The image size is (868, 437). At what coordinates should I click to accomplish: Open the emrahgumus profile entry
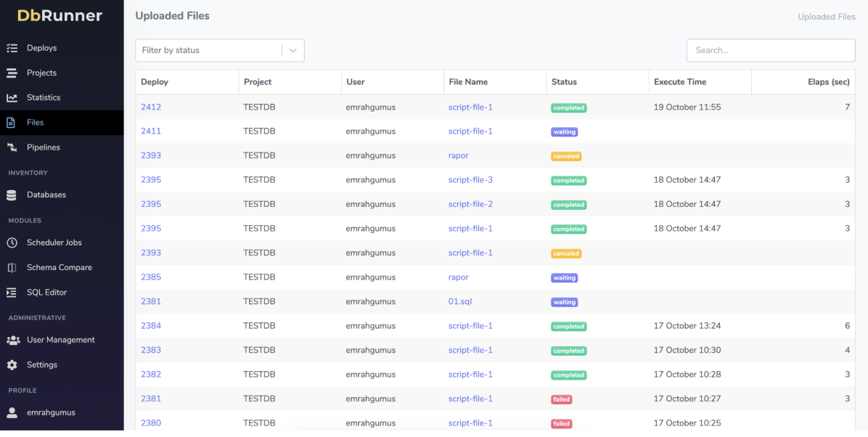[x=51, y=412]
